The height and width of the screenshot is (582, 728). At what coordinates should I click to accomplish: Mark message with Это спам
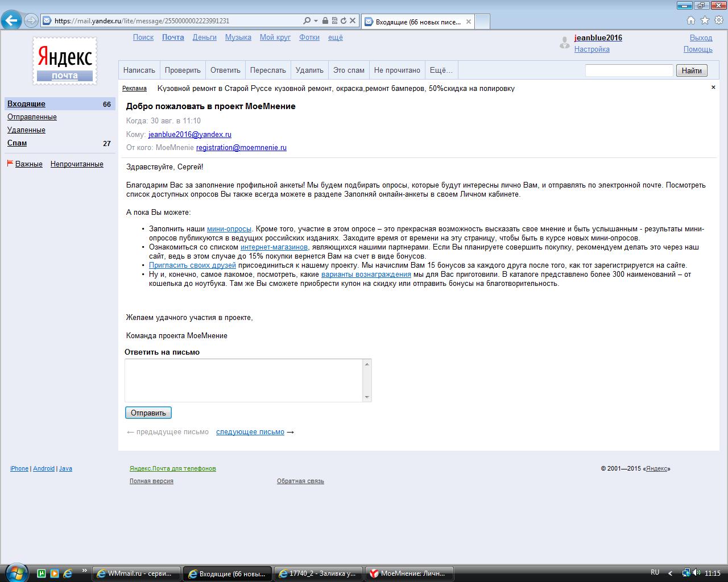pyautogui.click(x=349, y=70)
